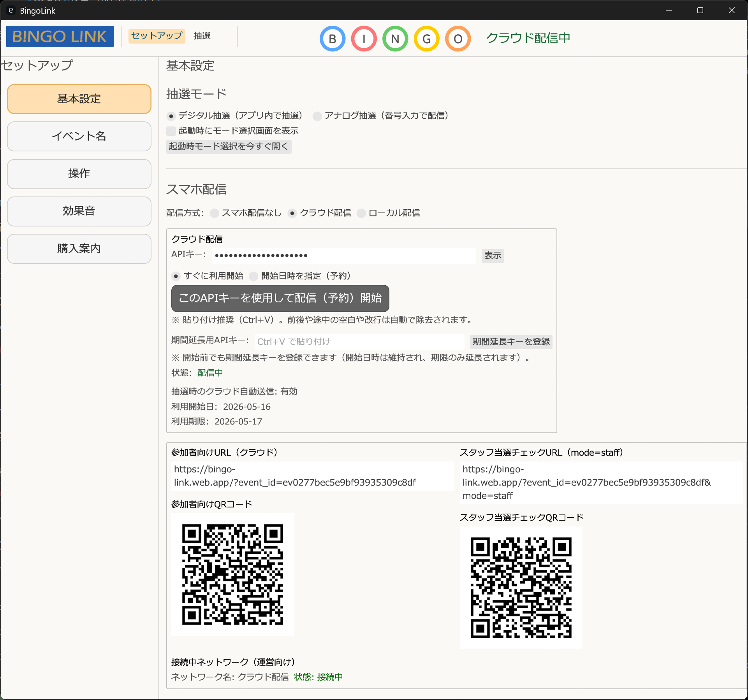
Task: Click 利用期限: 2026-05-17 text
Action: pos(216,422)
